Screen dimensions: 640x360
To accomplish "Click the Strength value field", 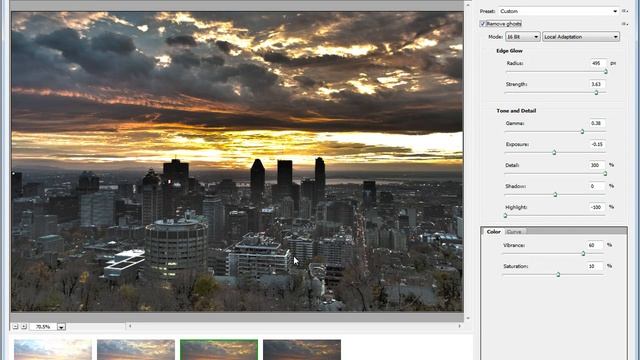I will tap(597, 84).
